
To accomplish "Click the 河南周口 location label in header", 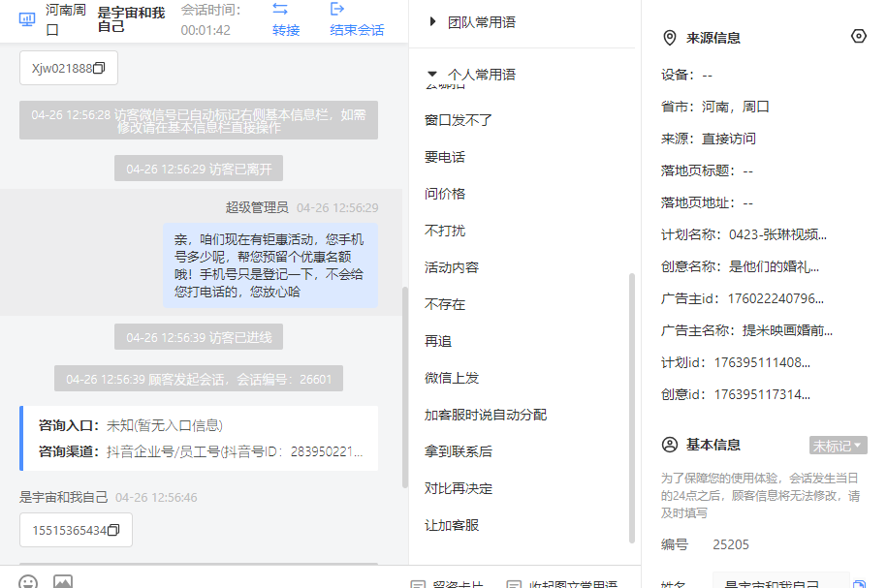I will [x=66, y=19].
